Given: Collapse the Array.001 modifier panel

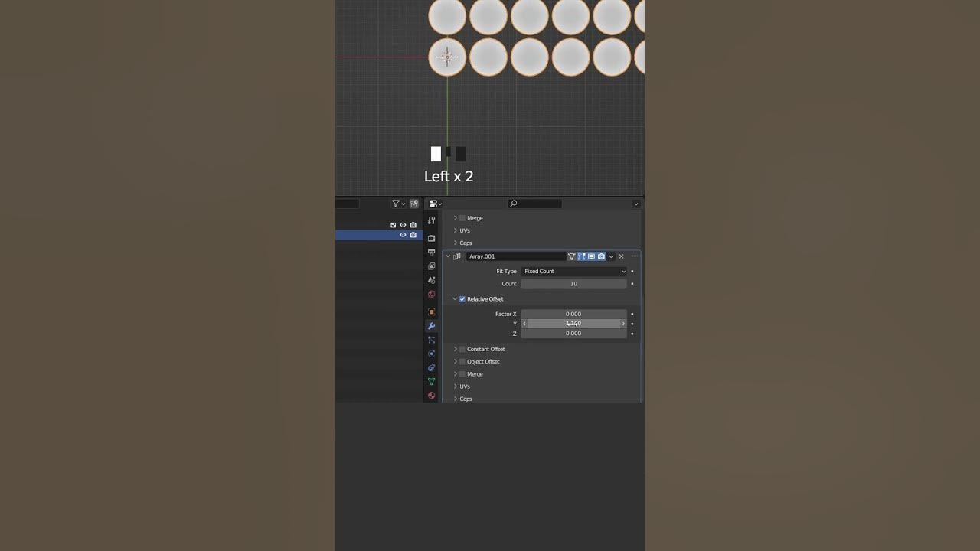Looking at the screenshot, I should 449,256.
